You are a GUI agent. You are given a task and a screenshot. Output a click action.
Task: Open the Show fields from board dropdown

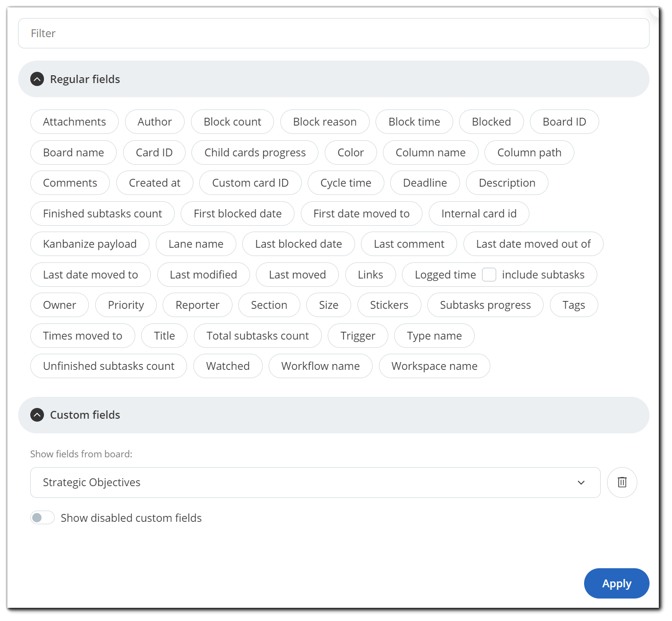pyautogui.click(x=581, y=482)
